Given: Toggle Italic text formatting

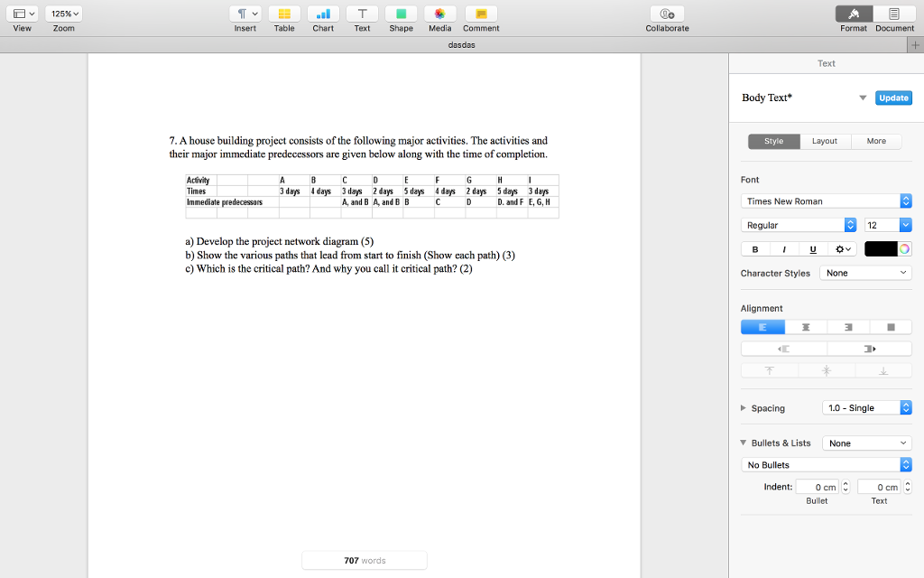Looking at the screenshot, I should tap(784, 249).
